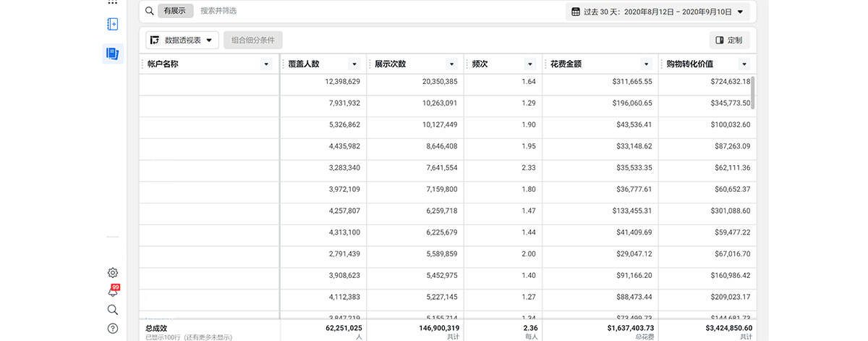Open the 过去 30 天 date range dropdown
The image size is (868, 341).
coord(657,12)
